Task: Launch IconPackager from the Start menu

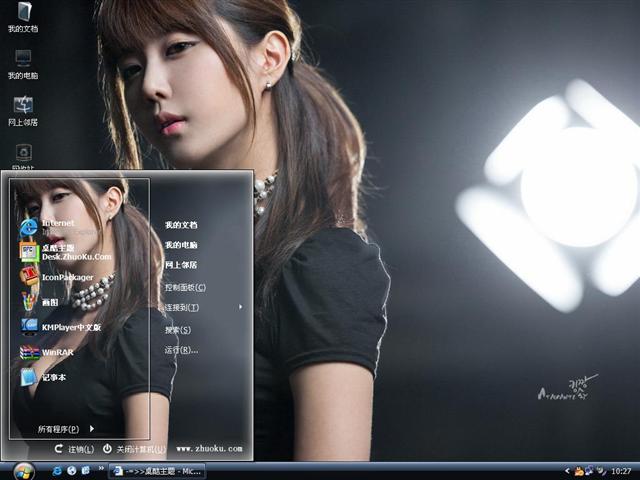Action: (56, 277)
